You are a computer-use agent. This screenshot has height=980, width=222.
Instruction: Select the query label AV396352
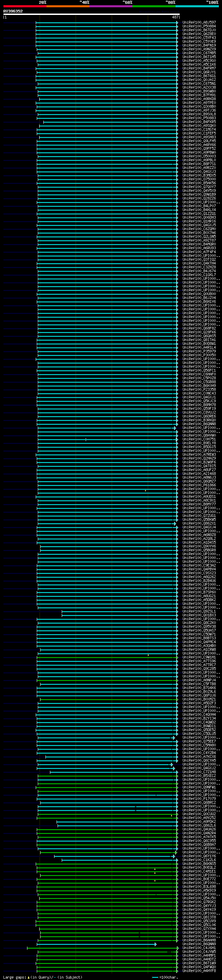[x=13, y=11]
